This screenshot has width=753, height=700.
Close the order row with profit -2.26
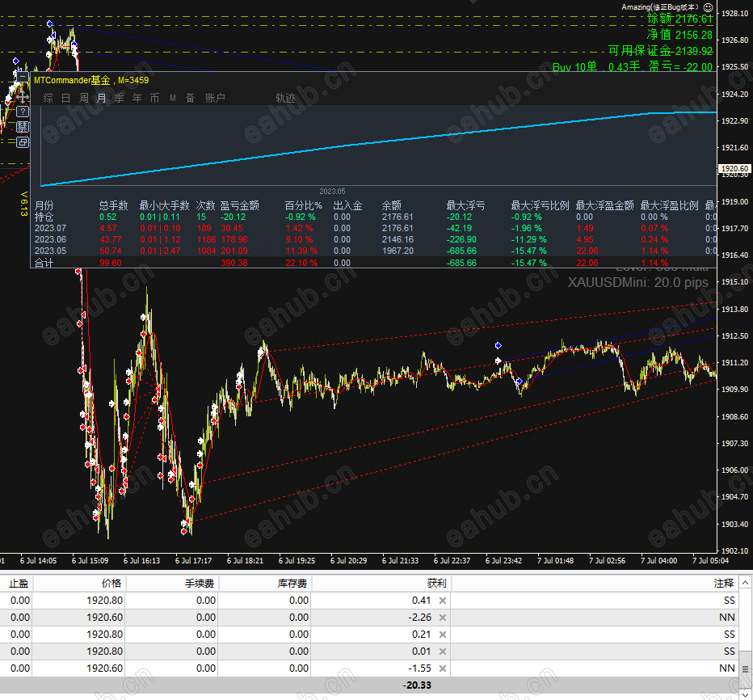tap(443, 618)
